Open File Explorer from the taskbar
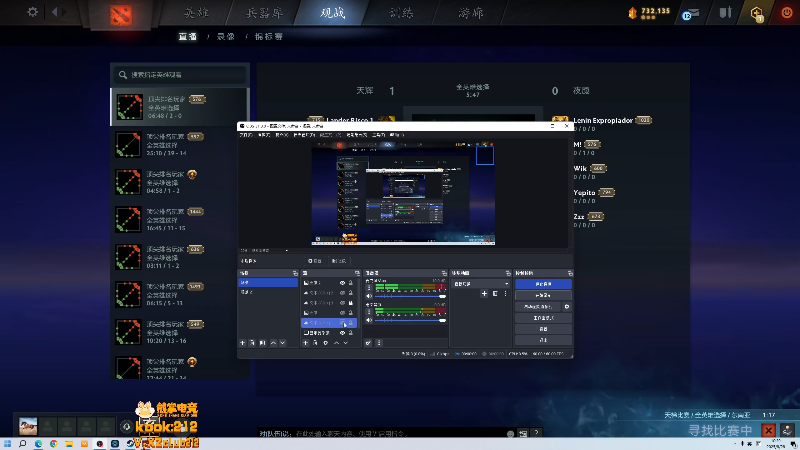800x450 pixels. [69, 444]
